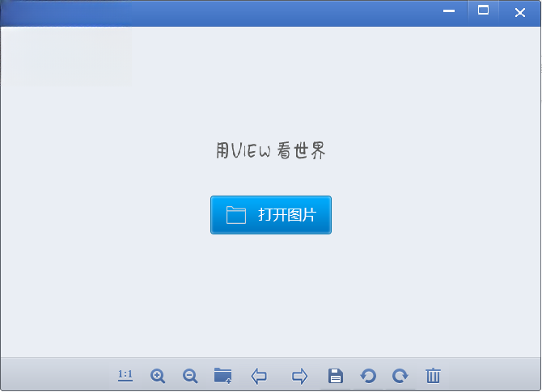Save image with the floppy disk icon
Screen dimensions: 542x392
335,376
